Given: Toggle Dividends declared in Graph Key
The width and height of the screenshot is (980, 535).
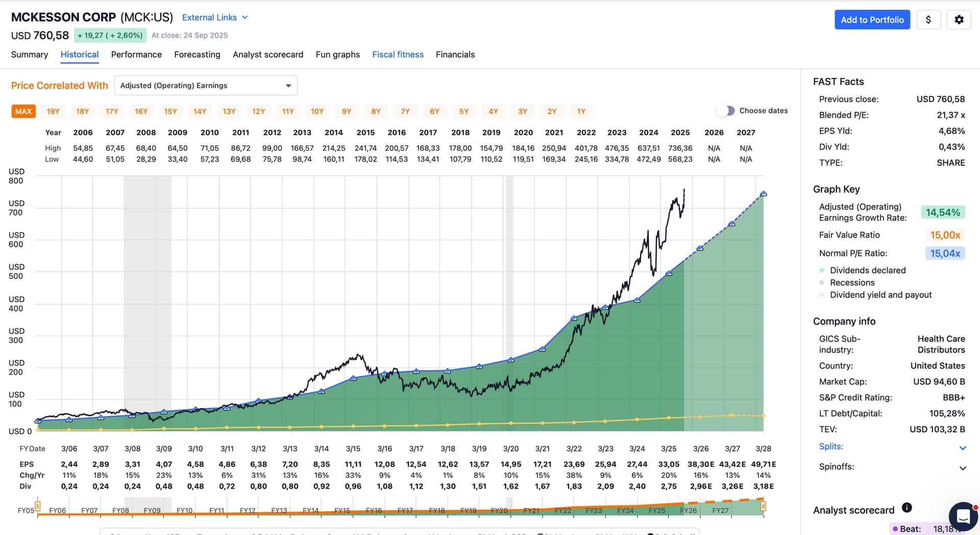Looking at the screenshot, I should tap(867, 271).
